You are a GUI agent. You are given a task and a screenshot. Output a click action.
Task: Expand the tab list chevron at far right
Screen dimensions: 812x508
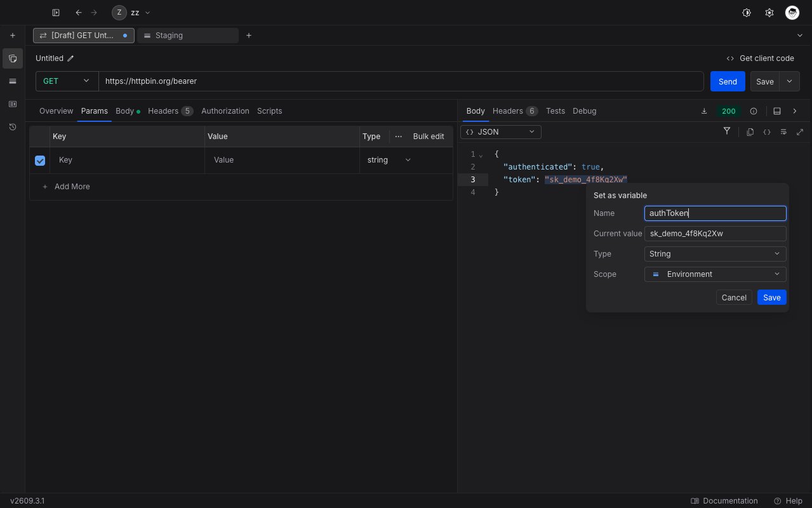[x=799, y=36]
